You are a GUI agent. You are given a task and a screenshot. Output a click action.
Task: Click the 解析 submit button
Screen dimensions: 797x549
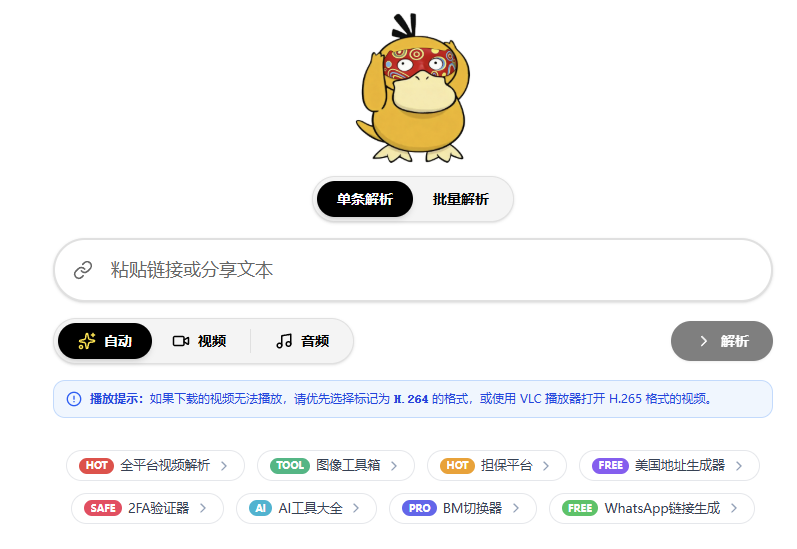[x=722, y=341]
